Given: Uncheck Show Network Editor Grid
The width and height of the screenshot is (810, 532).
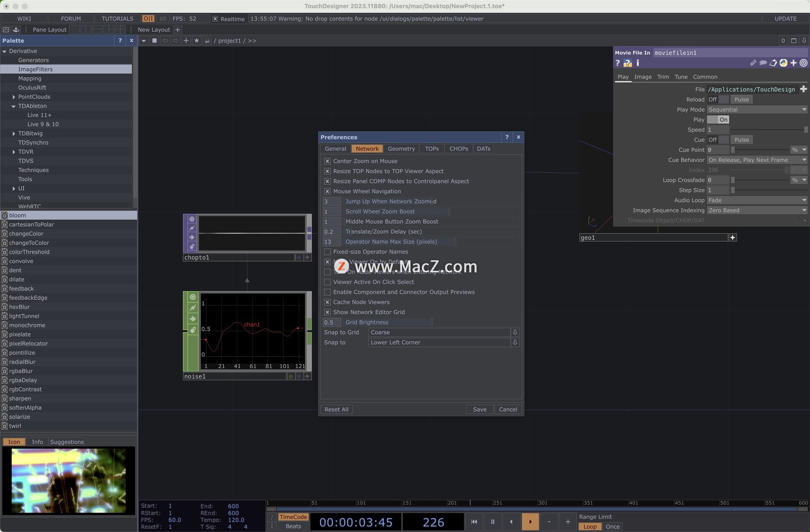Looking at the screenshot, I should tap(327, 313).
